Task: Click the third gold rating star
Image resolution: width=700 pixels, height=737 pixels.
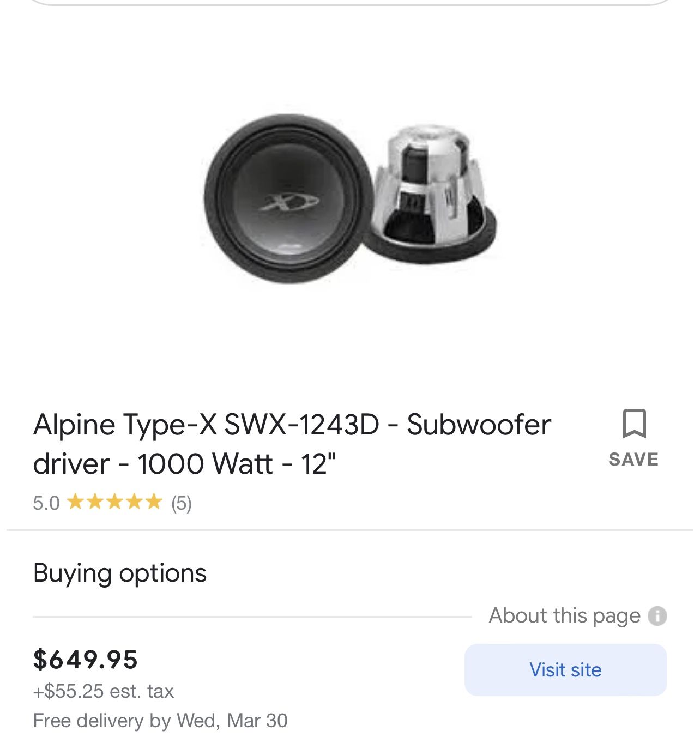Action: (x=114, y=502)
